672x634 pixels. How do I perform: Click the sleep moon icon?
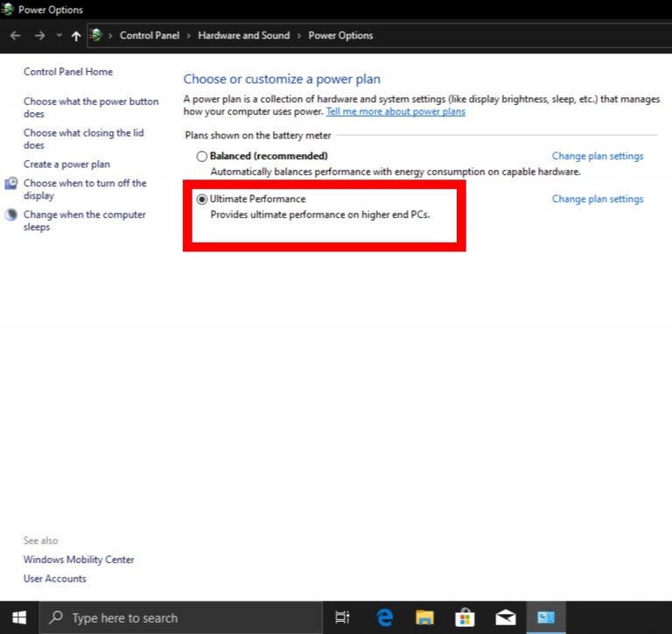tap(11, 215)
